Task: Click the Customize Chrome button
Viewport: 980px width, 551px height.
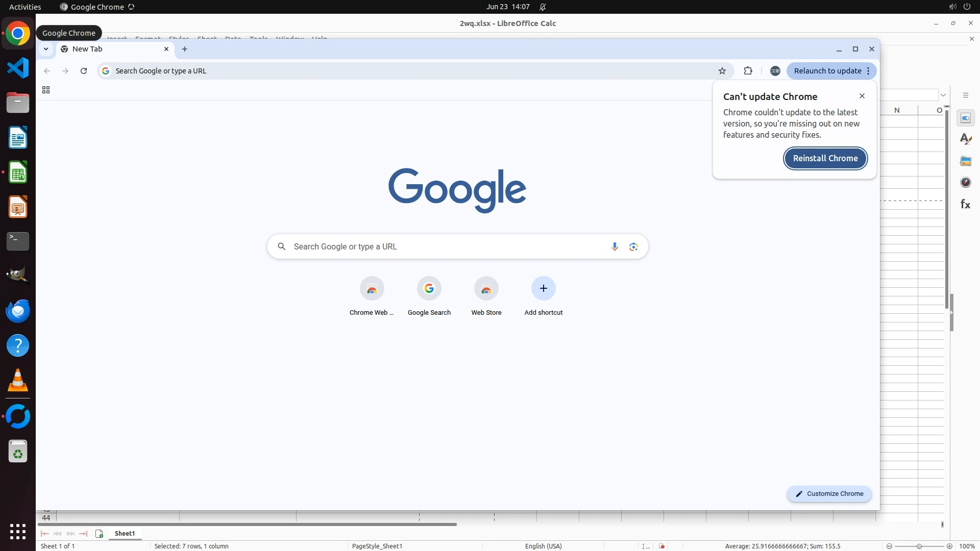Action: point(829,494)
